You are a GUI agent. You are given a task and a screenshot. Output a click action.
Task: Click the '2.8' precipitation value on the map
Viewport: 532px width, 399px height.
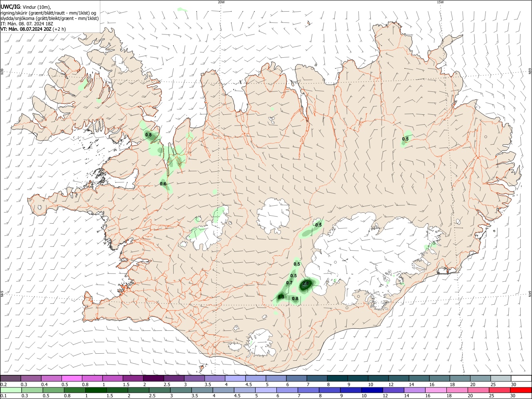click(306, 283)
